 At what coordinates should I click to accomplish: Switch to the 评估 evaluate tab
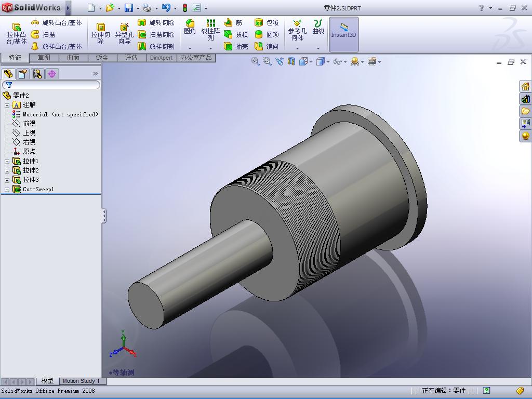tap(131, 58)
